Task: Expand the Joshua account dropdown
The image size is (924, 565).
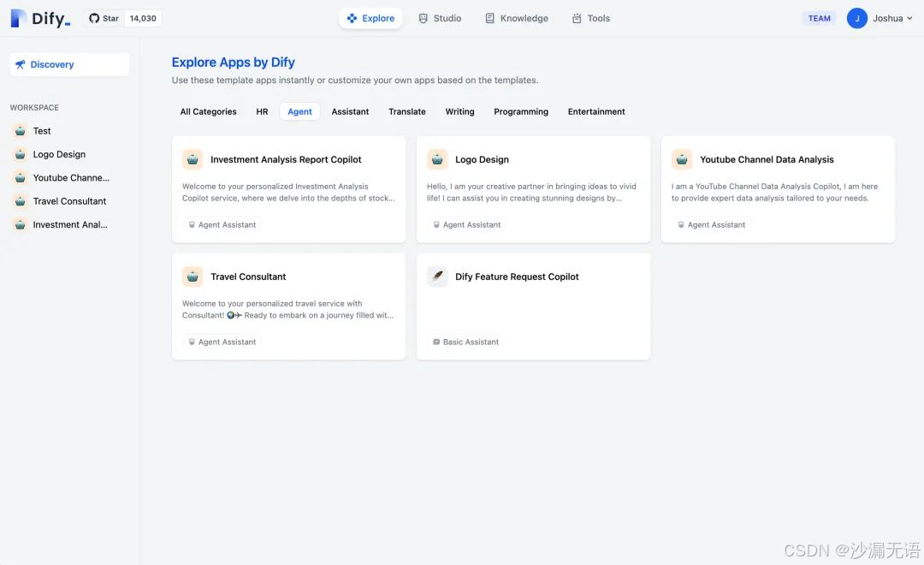Action: (x=892, y=18)
